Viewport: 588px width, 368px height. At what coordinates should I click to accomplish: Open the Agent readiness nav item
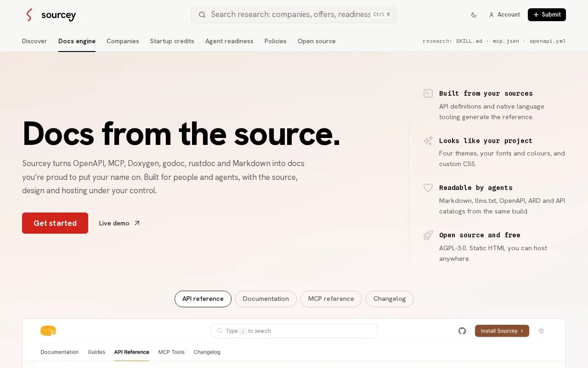coord(229,41)
